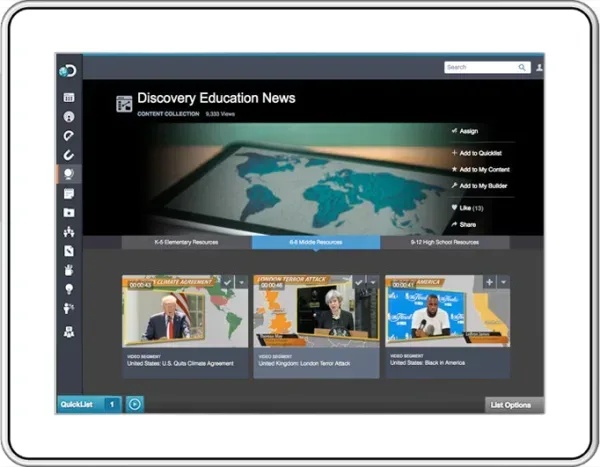
Task: Open the calendar icon in the sidebar
Action: point(69,98)
